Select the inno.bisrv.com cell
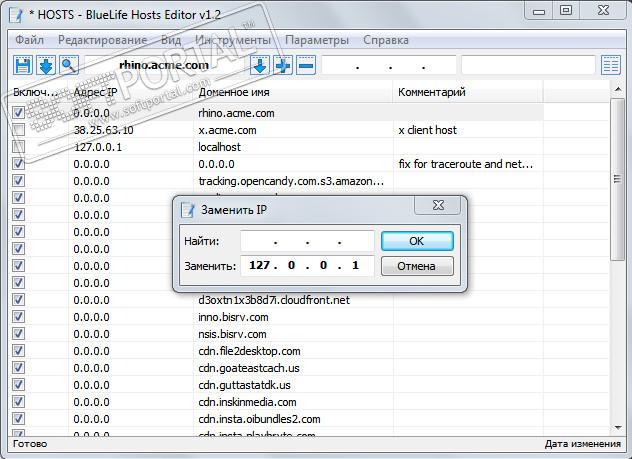This screenshot has height=459, width=632. coord(233,317)
